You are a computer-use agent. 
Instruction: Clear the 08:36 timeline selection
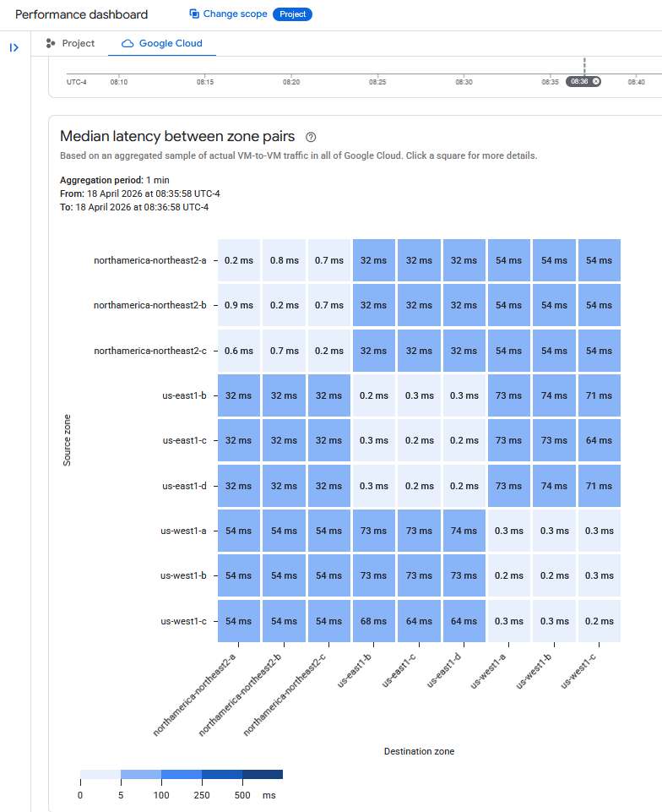(x=596, y=81)
